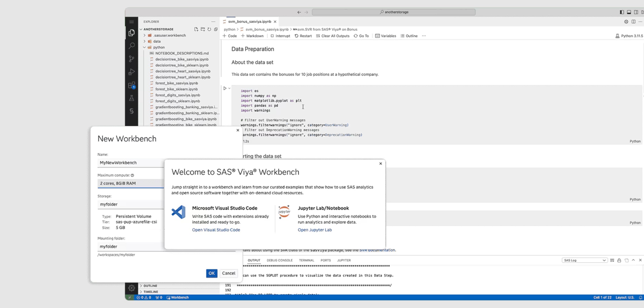Expand the OUTLINE section
The image size is (644, 308).
pos(150,286)
